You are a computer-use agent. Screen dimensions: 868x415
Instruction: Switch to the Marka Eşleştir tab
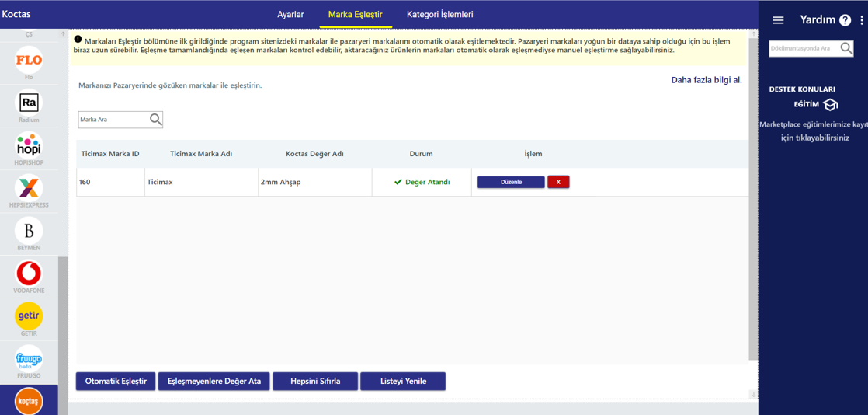tap(356, 15)
